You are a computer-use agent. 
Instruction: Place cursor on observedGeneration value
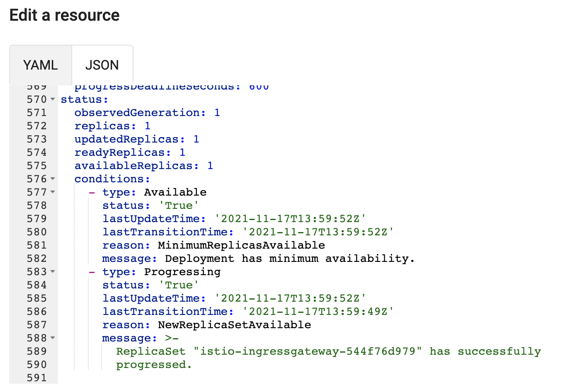tap(217, 113)
